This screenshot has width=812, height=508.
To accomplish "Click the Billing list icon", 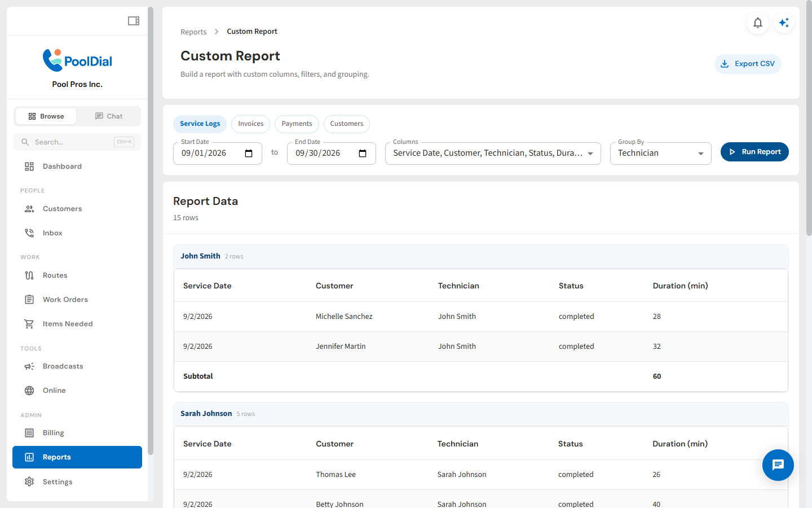I will tap(29, 433).
